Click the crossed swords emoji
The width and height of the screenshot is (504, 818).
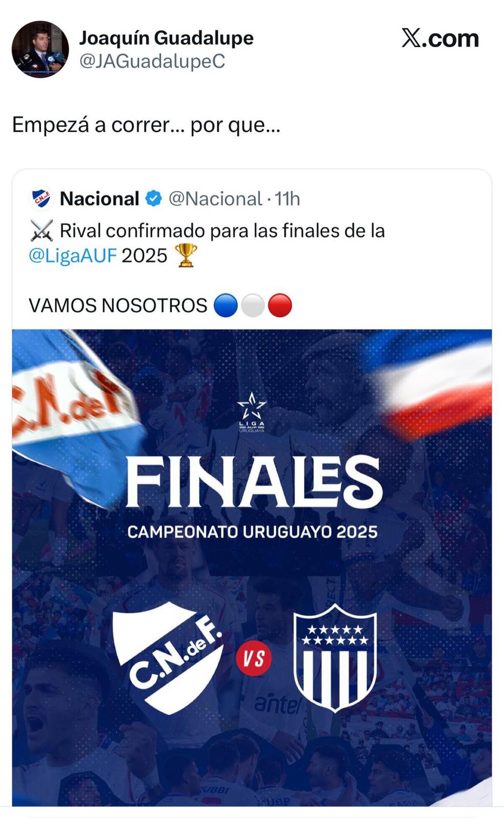tap(41, 231)
